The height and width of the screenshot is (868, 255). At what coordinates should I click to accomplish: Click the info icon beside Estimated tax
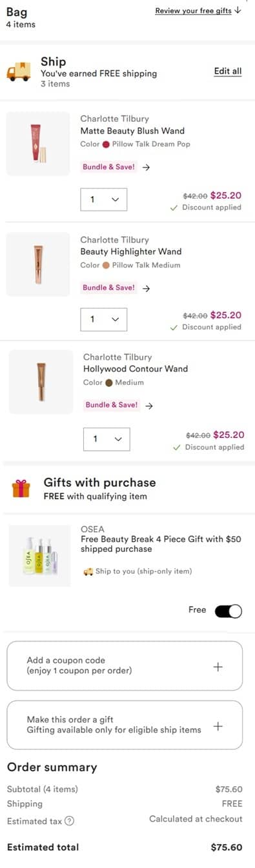pyautogui.click(x=70, y=821)
